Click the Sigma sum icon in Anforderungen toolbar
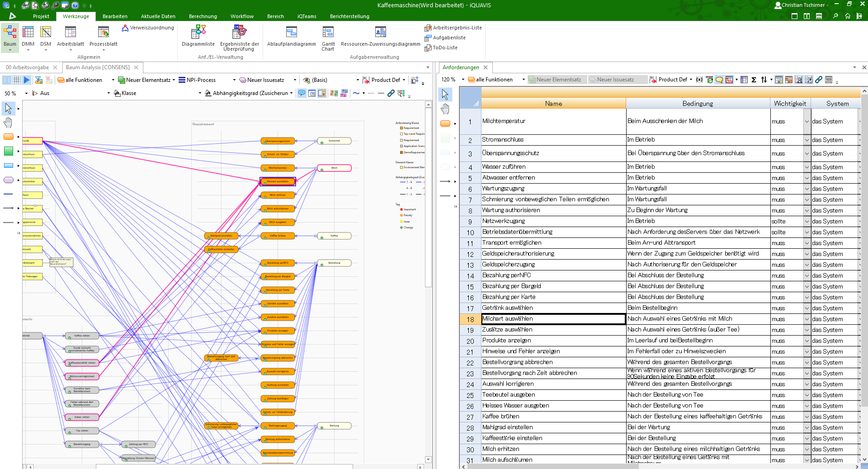 pyautogui.click(x=754, y=80)
